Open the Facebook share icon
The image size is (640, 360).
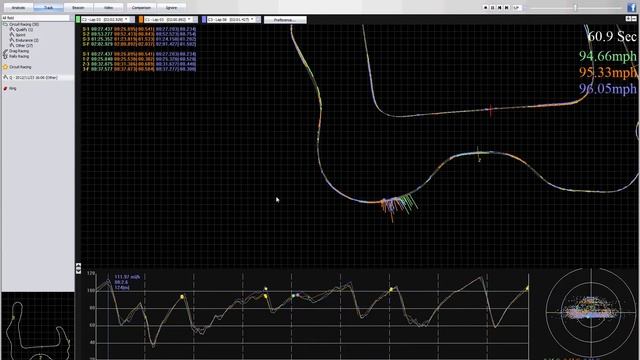click(x=631, y=7)
